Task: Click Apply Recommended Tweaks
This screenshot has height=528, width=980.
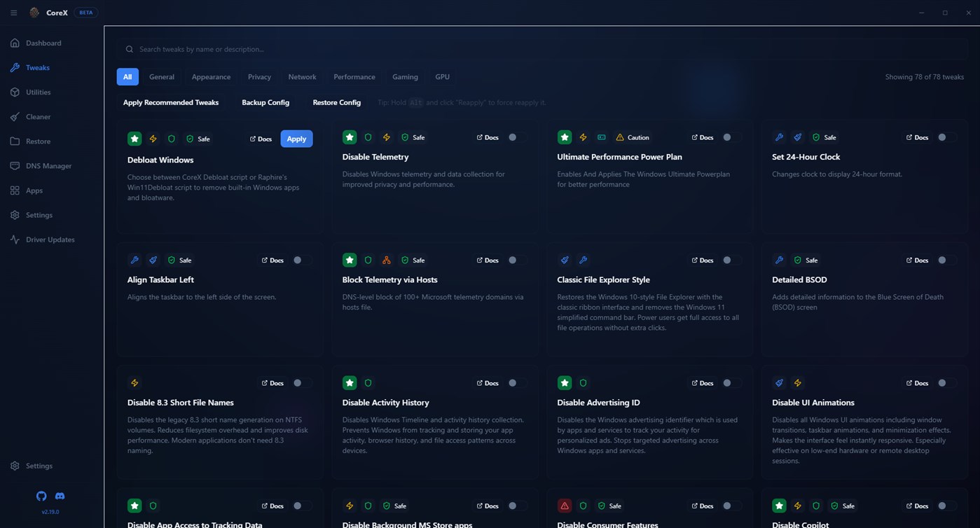Action: click(x=171, y=102)
